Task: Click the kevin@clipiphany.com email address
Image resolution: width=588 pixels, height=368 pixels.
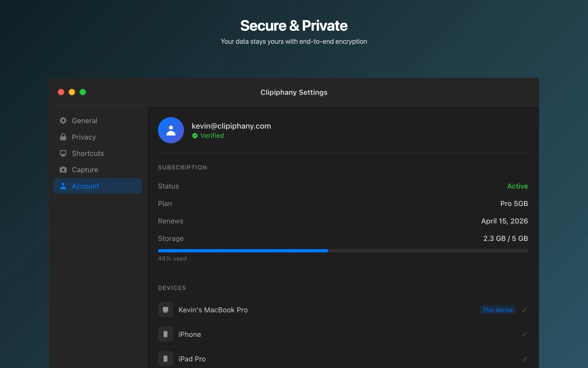Action: [231, 126]
